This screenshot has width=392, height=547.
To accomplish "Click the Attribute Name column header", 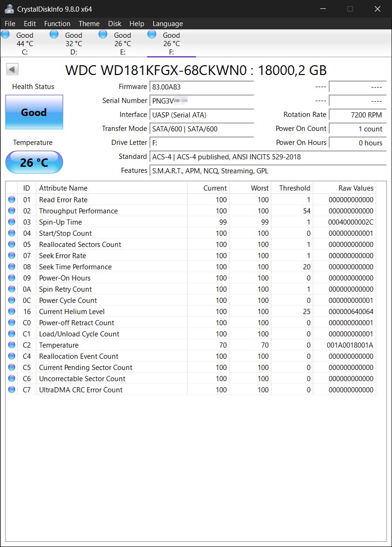I will [112, 188].
